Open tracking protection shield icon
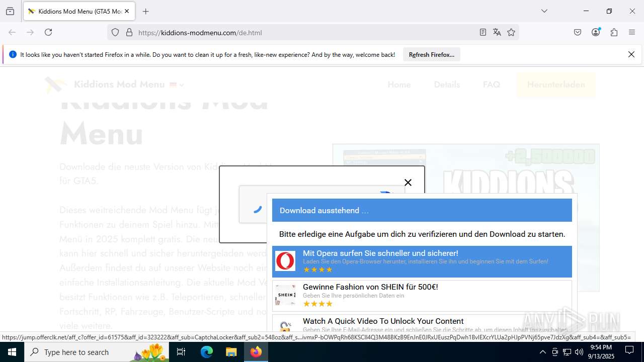 pyautogui.click(x=115, y=32)
